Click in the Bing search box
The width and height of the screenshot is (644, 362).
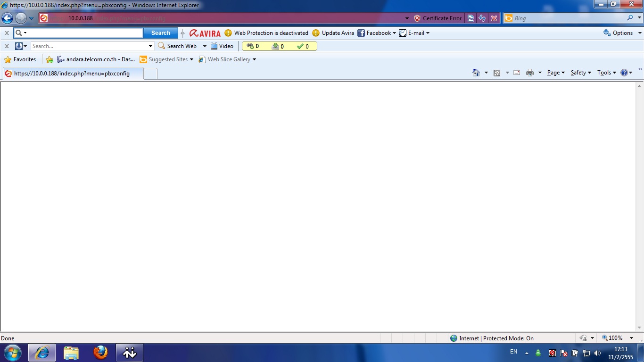(568, 18)
